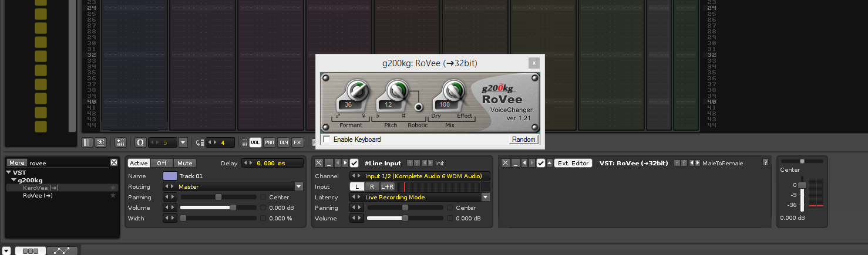The height and width of the screenshot is (255, 868).
Task: Step the track Routing arrows
Action: [170, 186]
